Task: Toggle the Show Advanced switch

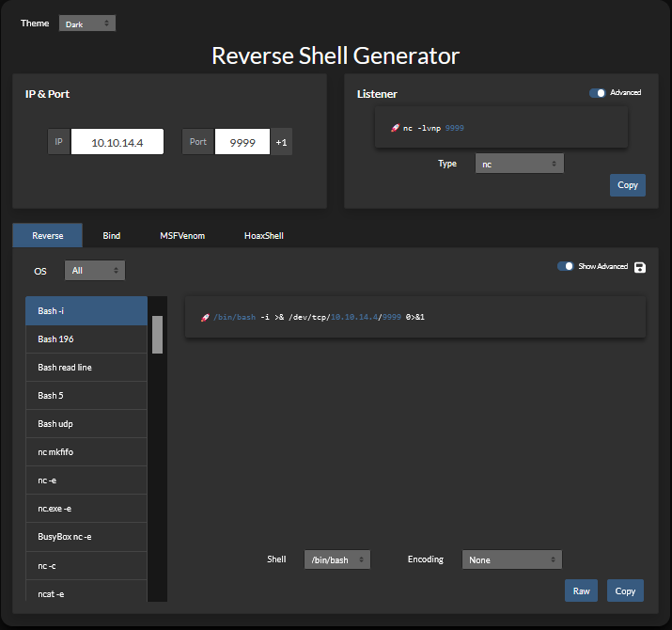Action: click(x=565, y=266)
